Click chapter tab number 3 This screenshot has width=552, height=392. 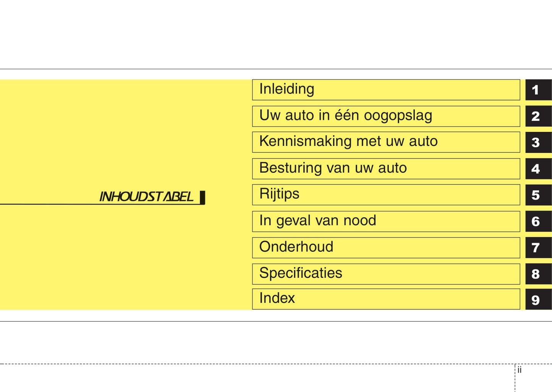click(x=538, y=142)
